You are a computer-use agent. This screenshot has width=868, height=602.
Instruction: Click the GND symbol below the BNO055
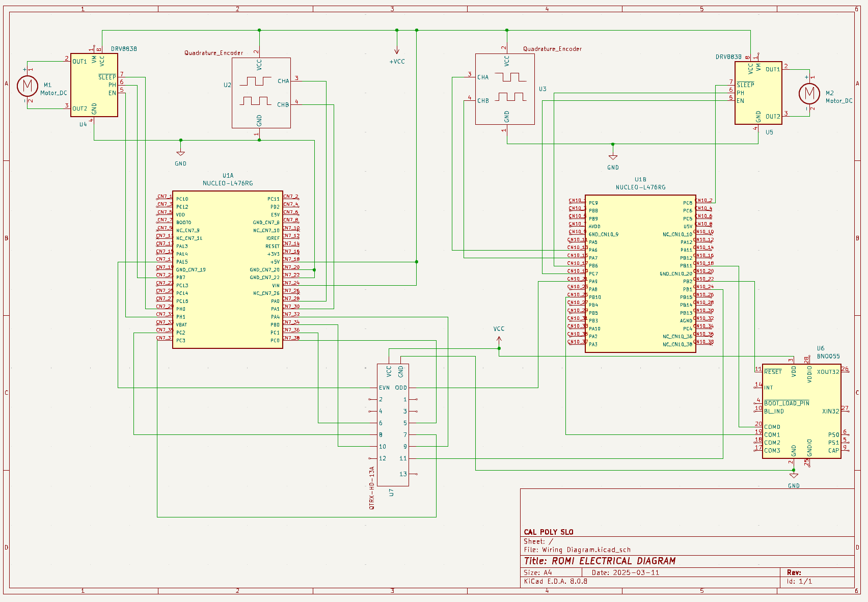(x=794, y=476)
